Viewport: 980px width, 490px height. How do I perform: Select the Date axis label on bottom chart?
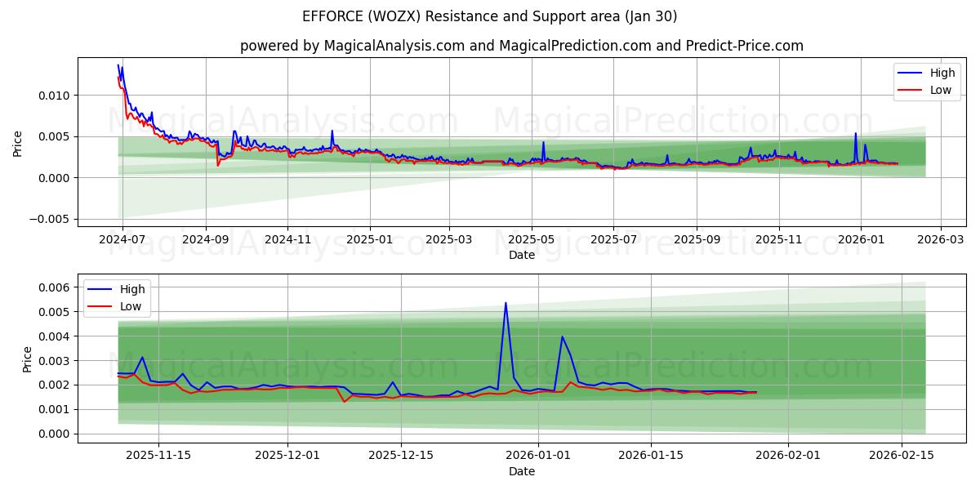point(522,471)
